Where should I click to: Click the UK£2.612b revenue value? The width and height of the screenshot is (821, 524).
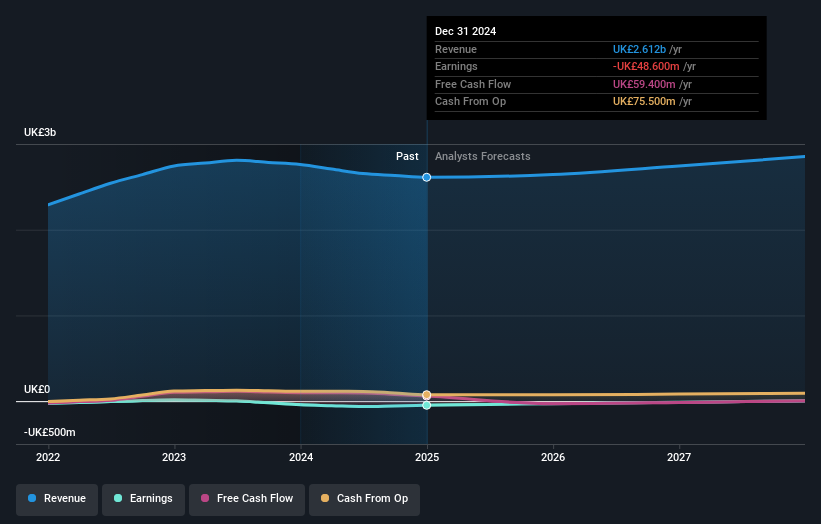point(639,49)
